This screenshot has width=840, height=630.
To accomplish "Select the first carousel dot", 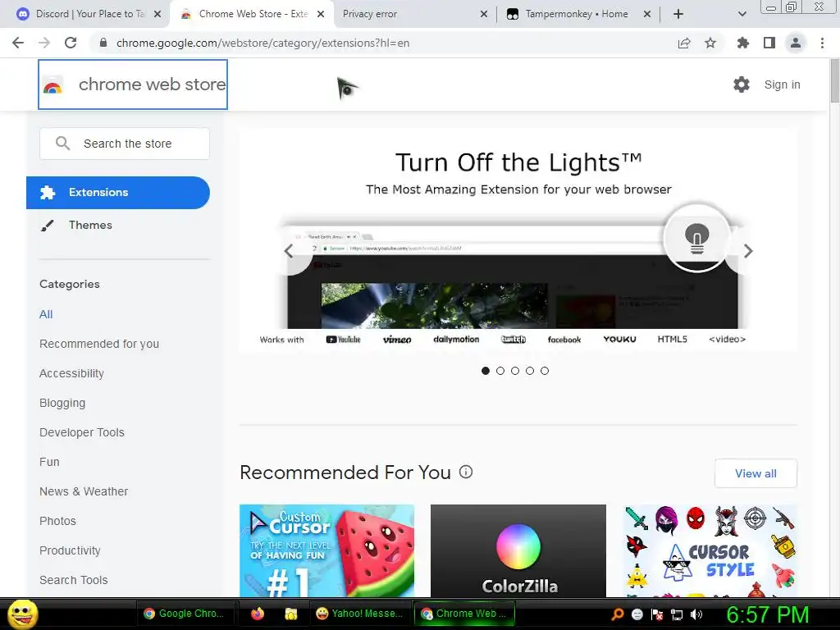I will 486,371.
